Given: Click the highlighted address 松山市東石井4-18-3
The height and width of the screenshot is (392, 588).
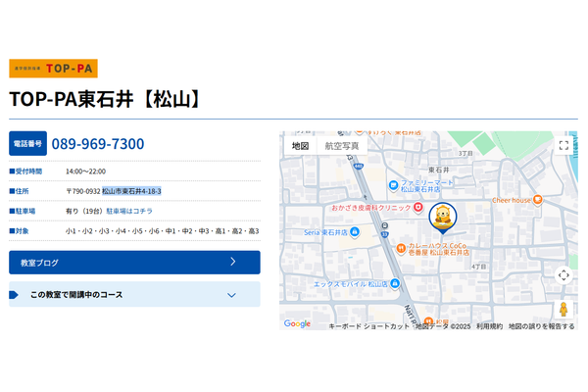Looking at the screenshot, I should pos(131,191).
